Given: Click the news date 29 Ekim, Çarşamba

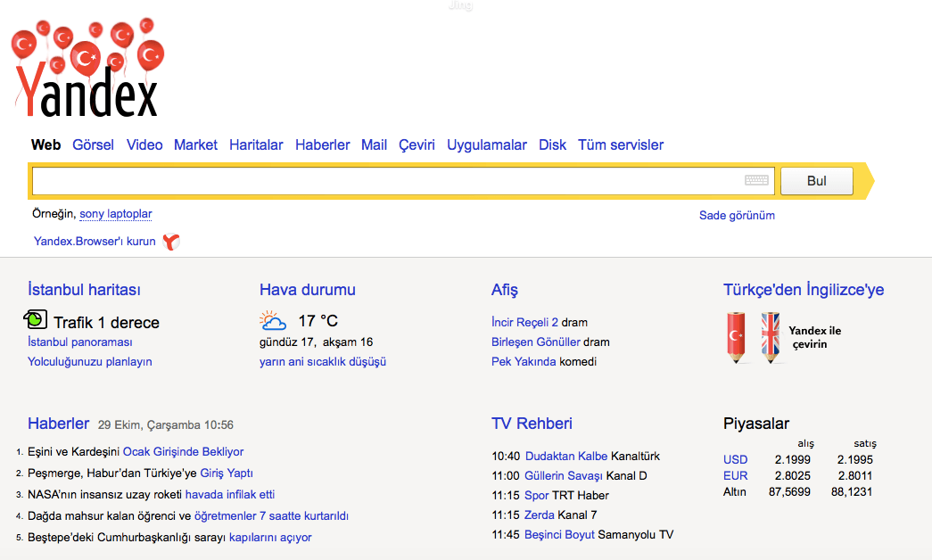Looking at the screenshot, I should click(149, 425).
